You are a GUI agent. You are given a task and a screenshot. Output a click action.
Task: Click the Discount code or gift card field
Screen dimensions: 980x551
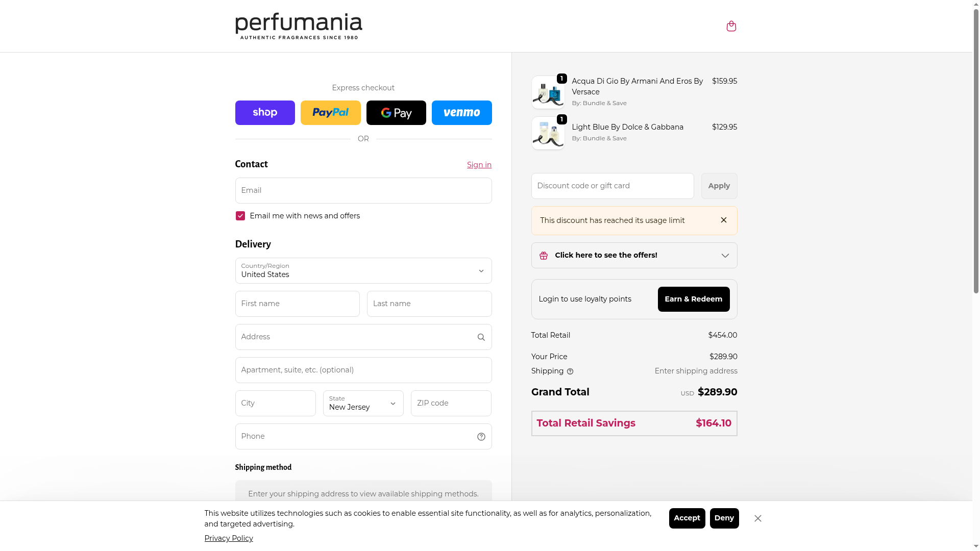tap(612, 186)
